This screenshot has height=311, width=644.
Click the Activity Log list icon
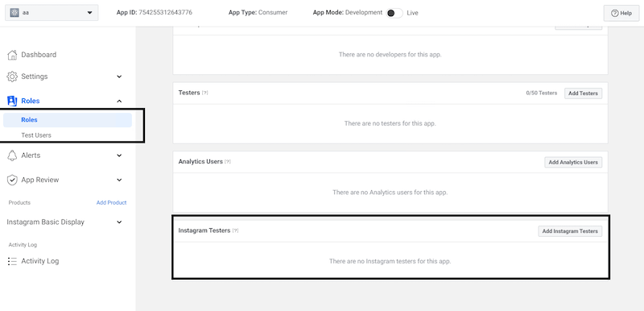(12, 261)
